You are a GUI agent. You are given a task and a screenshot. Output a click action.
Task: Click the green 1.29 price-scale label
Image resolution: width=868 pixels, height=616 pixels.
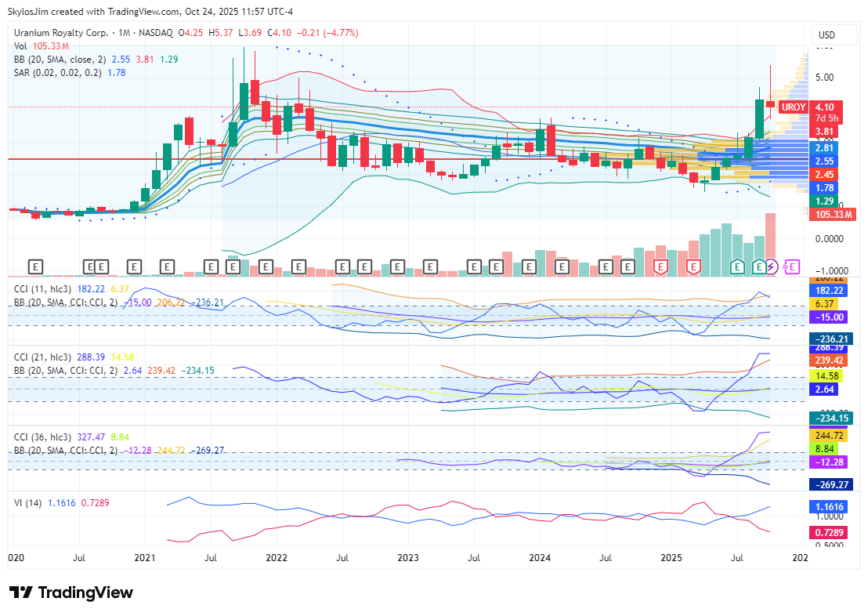click(823, 201)
